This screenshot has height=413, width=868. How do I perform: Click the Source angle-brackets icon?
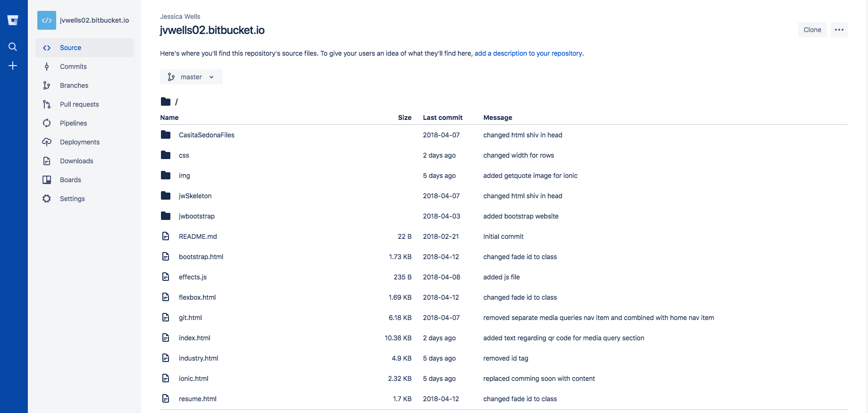point(47,48)
